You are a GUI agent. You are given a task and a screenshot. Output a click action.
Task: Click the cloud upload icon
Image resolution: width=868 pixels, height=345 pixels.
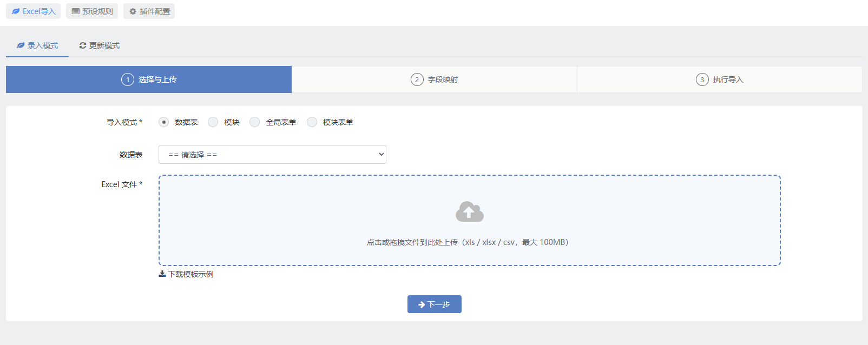pos(470,211)
